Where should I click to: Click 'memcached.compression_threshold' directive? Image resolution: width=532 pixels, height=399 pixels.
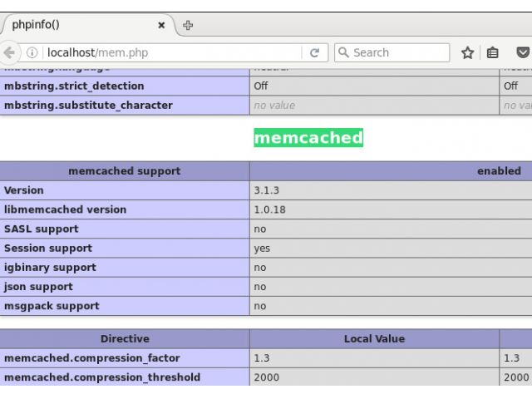point(102,377)
